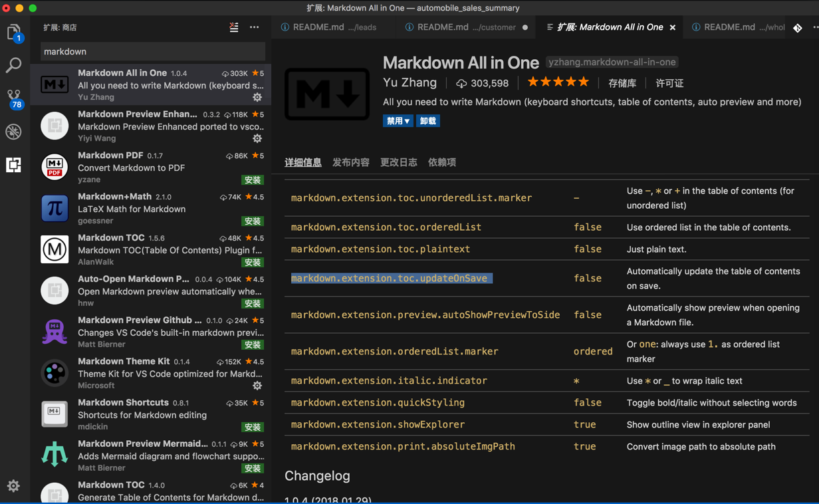Click publisher name Yu Zhang
Viewport: 819px width, 504px height.
point(409,82)
